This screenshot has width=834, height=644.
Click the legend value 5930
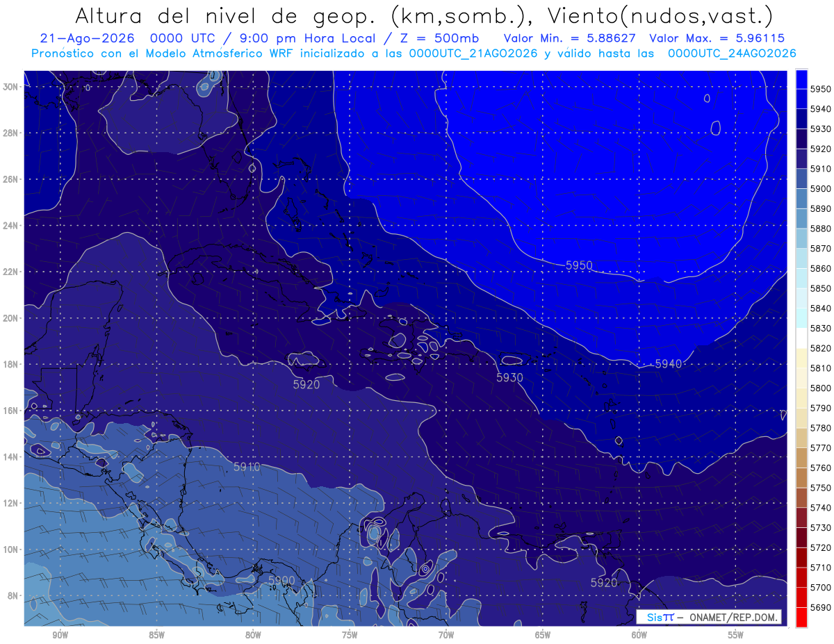(821, 129)
